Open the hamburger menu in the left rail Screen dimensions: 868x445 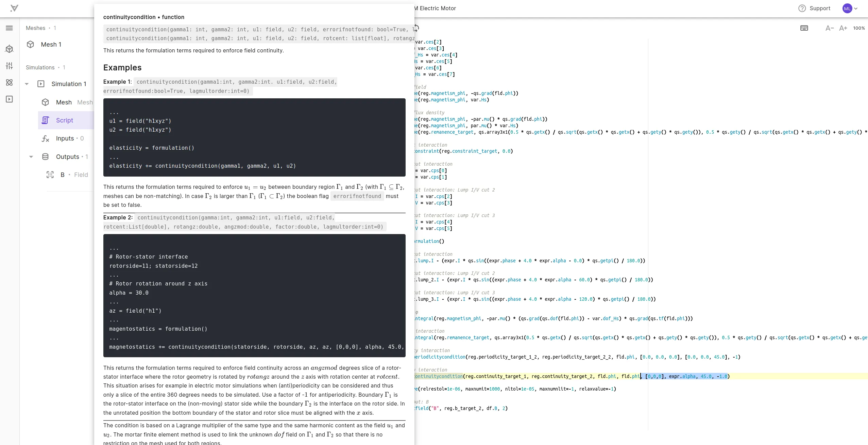9,28
